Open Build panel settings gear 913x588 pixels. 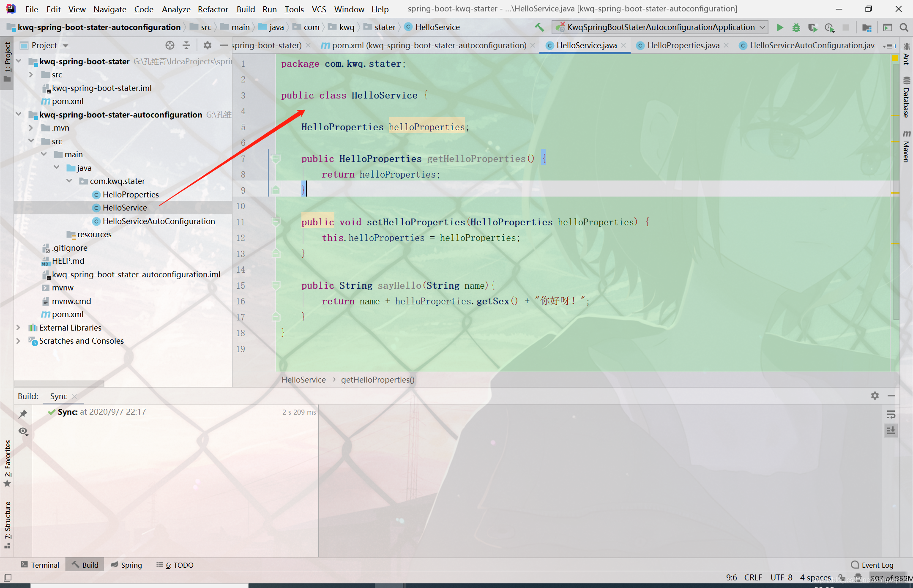(875, 396)
